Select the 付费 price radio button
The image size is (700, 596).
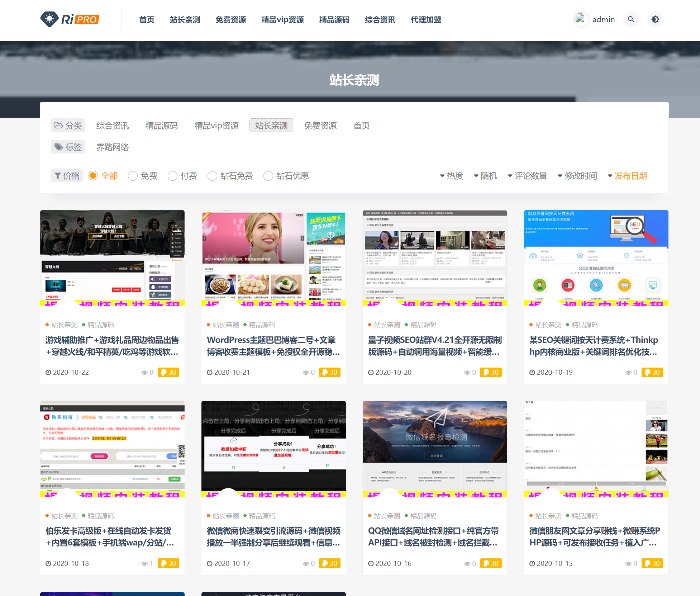click(173, 176)
